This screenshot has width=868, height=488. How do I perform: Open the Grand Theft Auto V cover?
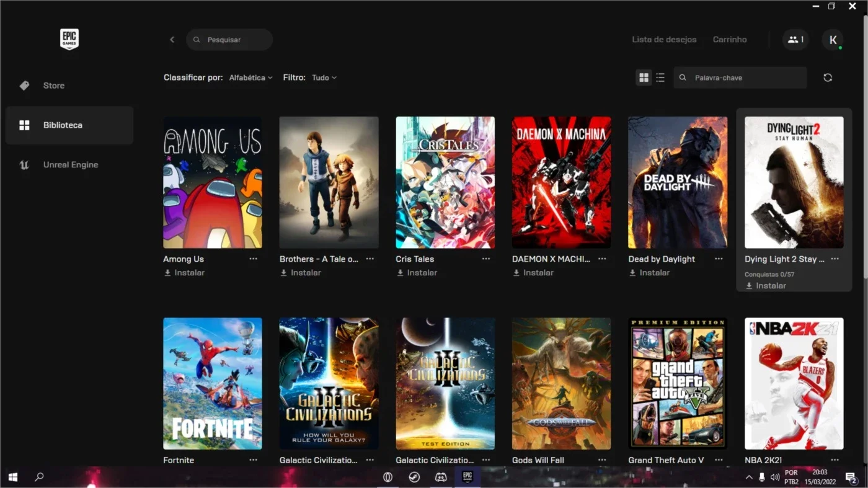click(678, 383)
